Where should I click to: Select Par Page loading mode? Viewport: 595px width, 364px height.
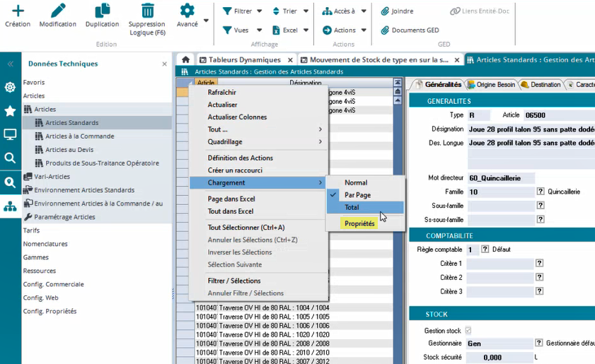click(357, 195)
